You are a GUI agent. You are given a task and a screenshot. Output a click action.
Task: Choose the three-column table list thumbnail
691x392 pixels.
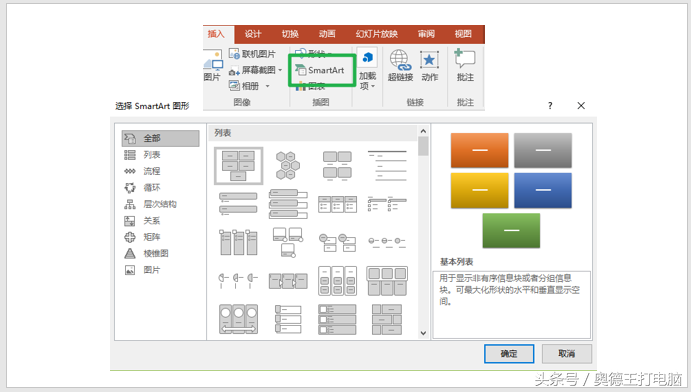(337, 204)
